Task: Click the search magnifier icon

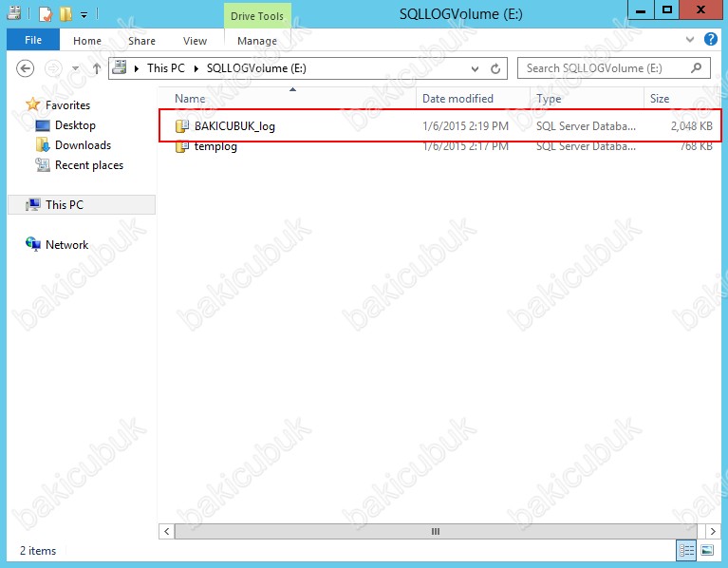Action: [696, 68]
